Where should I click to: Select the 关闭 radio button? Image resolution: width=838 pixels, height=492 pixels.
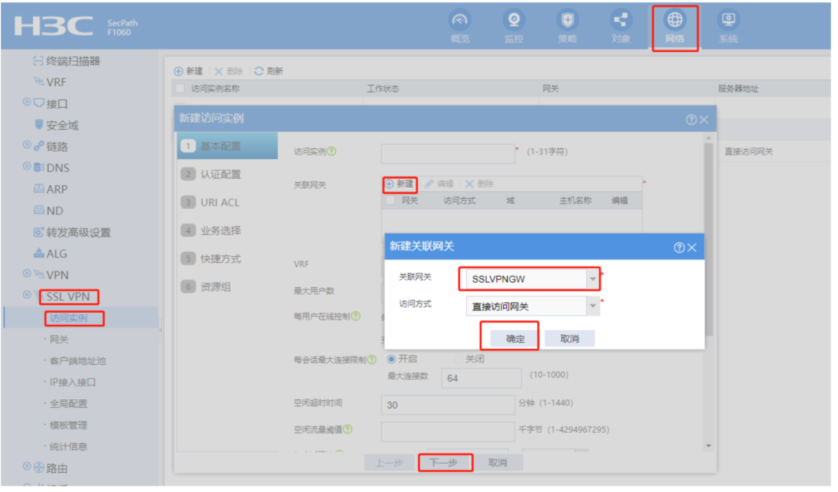click(x=458, y=359)
